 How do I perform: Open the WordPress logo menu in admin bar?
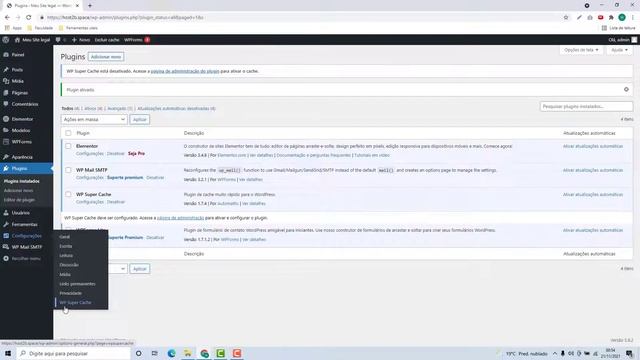(6, 40)
